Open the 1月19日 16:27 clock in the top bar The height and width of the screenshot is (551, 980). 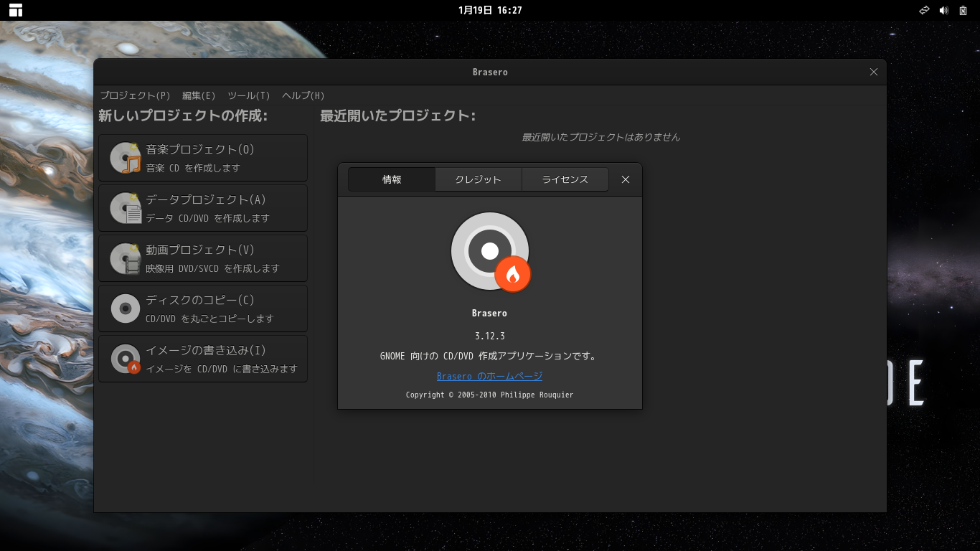pyautogui.click(x=490, y=10)
